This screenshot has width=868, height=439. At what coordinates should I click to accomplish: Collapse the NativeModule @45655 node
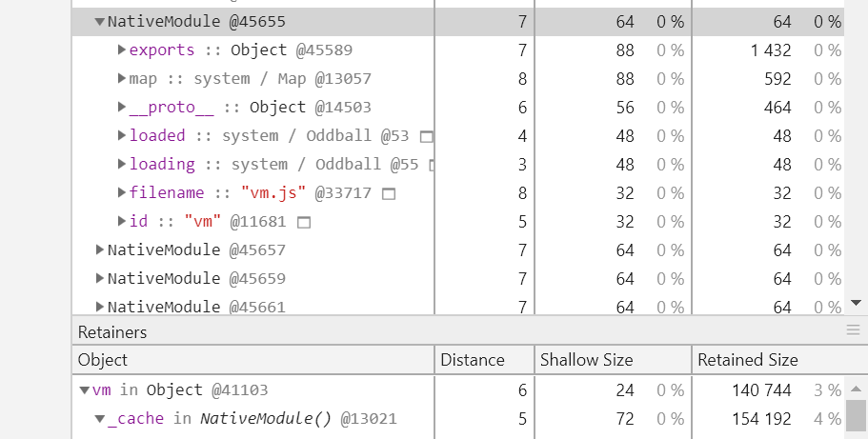(x=100, y=22)
